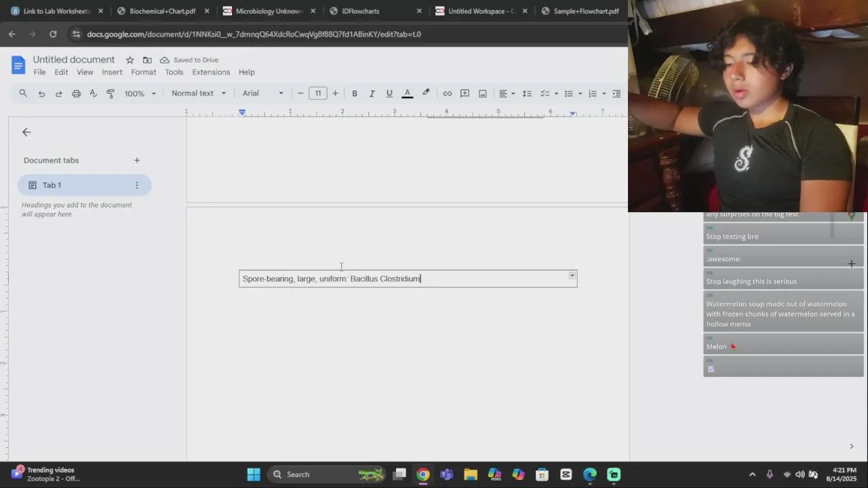This screenshot has height=488, width=868.
Task: Expand checklist menu arrow
Action: pyautogui.click(x=556, y=94)
